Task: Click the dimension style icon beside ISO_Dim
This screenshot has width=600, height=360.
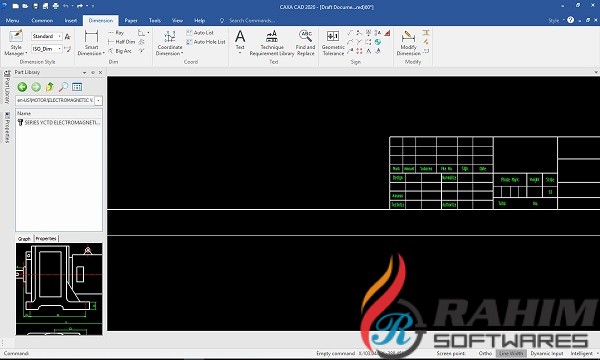Action: pyautogui.click(x=68, y=49)
